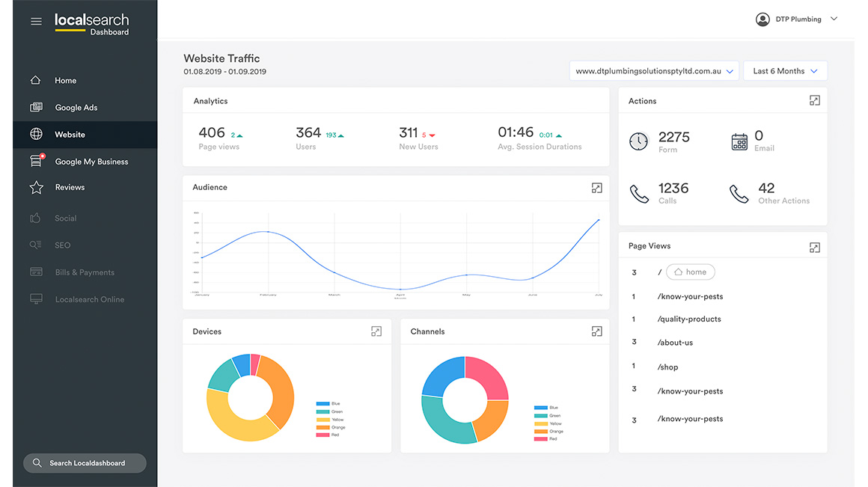The height and width of the screenshot is (487, 868).
Task: Expand the Page Views panel
Action: click(814, 247)
